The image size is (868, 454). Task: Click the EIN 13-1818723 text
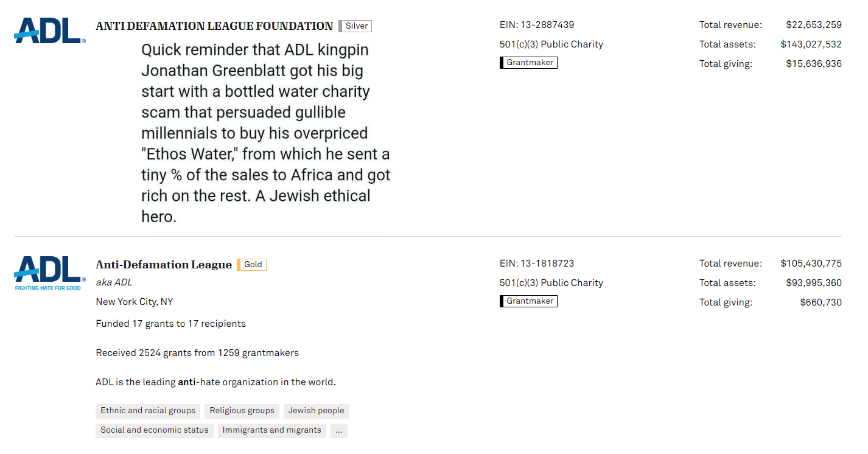(537, 264)
